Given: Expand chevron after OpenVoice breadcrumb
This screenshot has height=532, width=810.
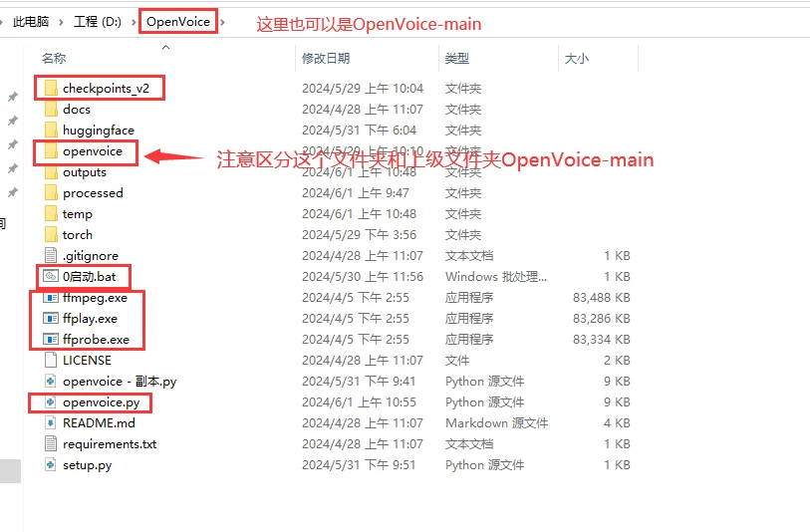Looking at the screenshot, I should click(x=222, y=22).
